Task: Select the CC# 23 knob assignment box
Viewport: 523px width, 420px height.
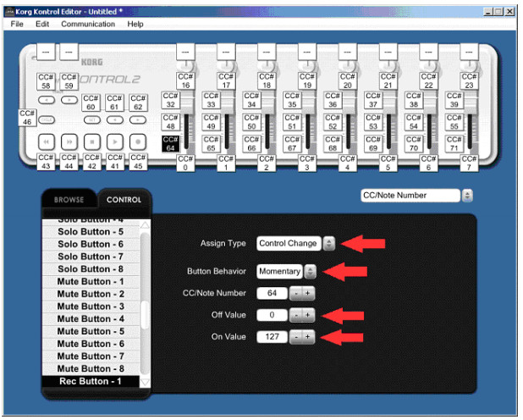Action: pyautogui.click(x=469, y=80)
